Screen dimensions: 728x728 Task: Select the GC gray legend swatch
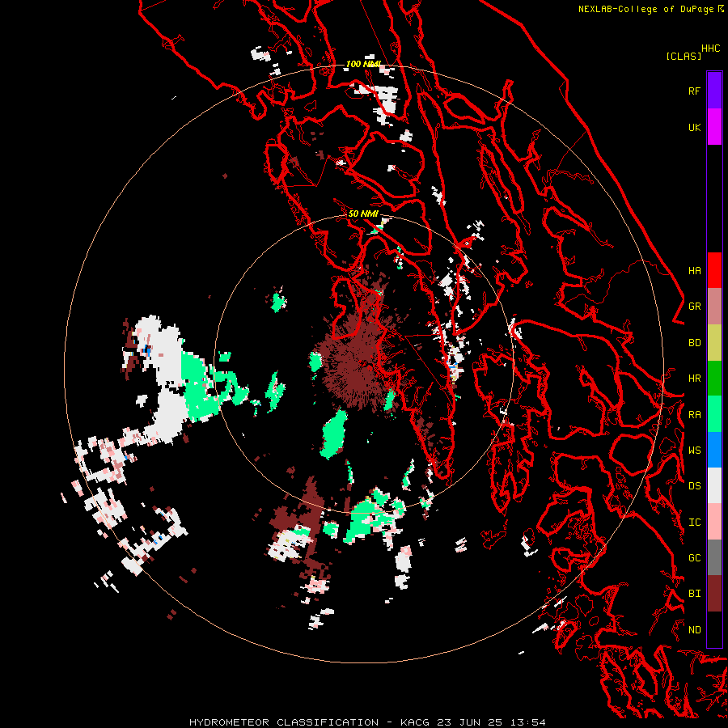[x=714, y=557]
